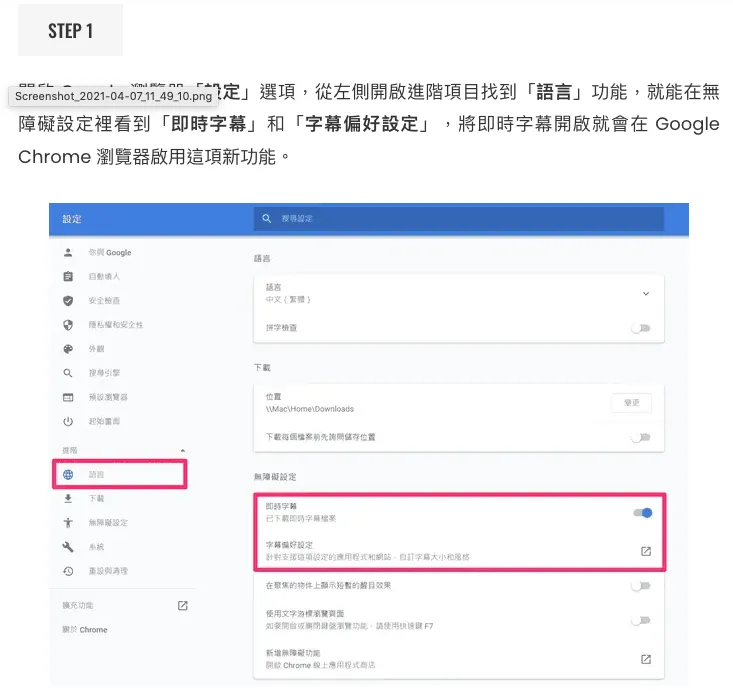The width and height of the screenshot is (733, 694).
Task: Collapse the 進階 section arrow in sidebar
Action: pos(183,451)
